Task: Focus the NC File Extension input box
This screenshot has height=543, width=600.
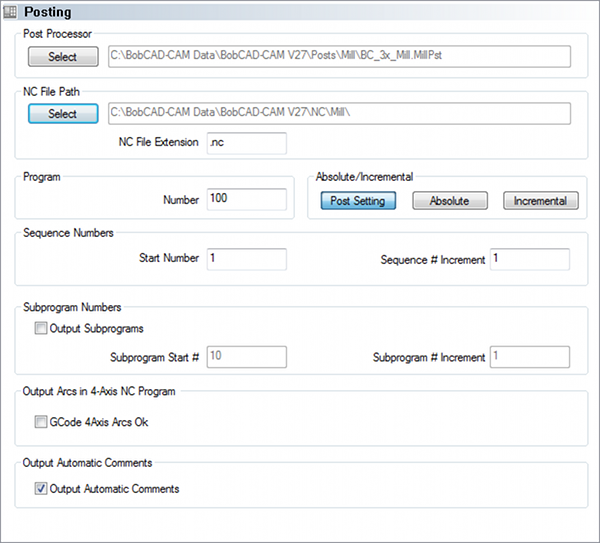Action: [246, 143]
